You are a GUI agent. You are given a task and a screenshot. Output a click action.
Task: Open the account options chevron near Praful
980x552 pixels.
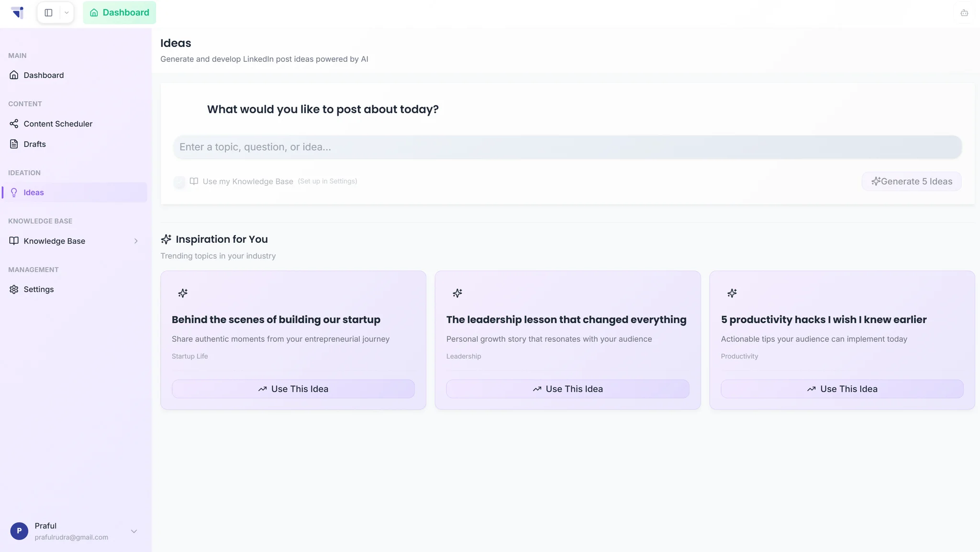click(x=134, y=531)
